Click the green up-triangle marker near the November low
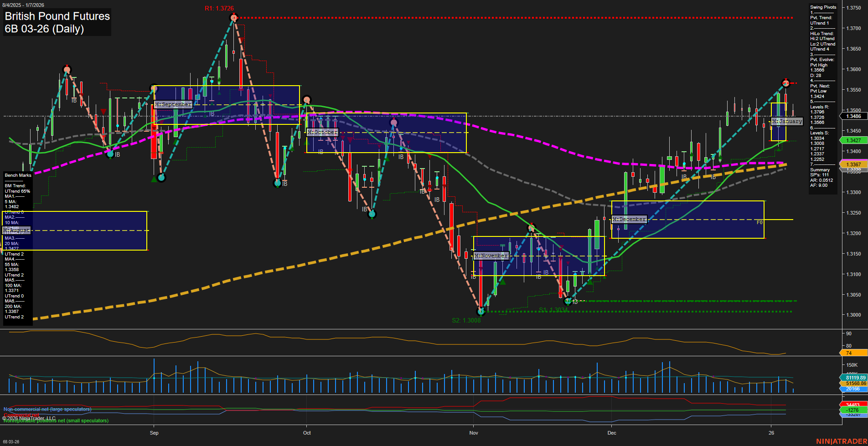The height and width of the screenshot is (446, 868). tap(504, 282)
